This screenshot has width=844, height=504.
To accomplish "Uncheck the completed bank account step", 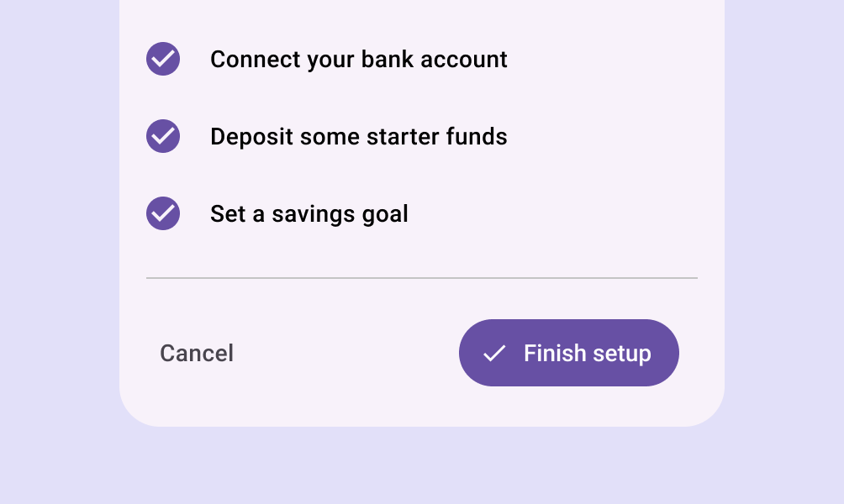I will 163,59.
